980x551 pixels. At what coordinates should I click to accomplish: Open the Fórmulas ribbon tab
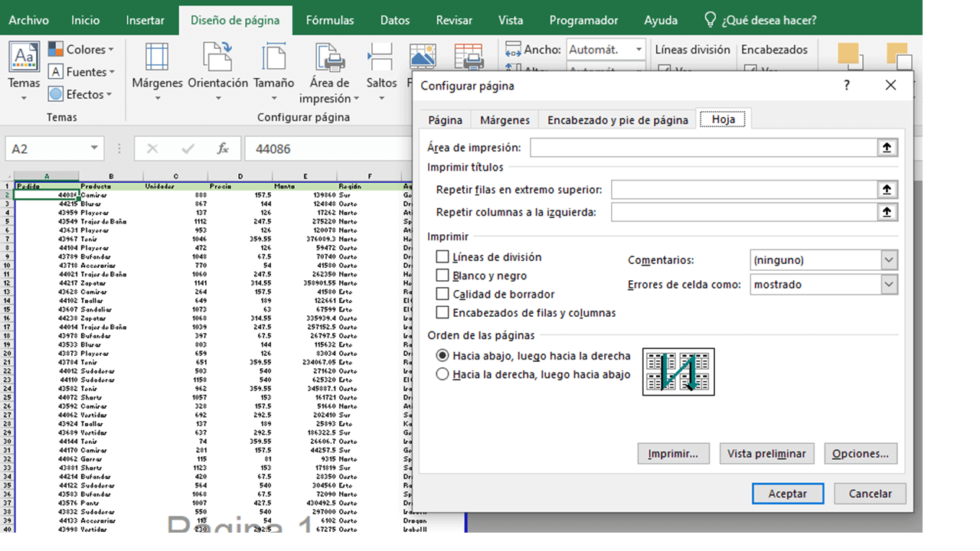[x=329, y=21]
